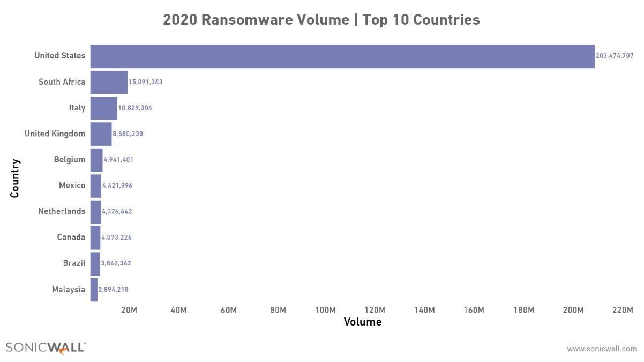The width and height of the screenshot is (644, 362).
Task: Click the 2,894,218 value label
Action: pyautogui.click(x=113, y=290)
